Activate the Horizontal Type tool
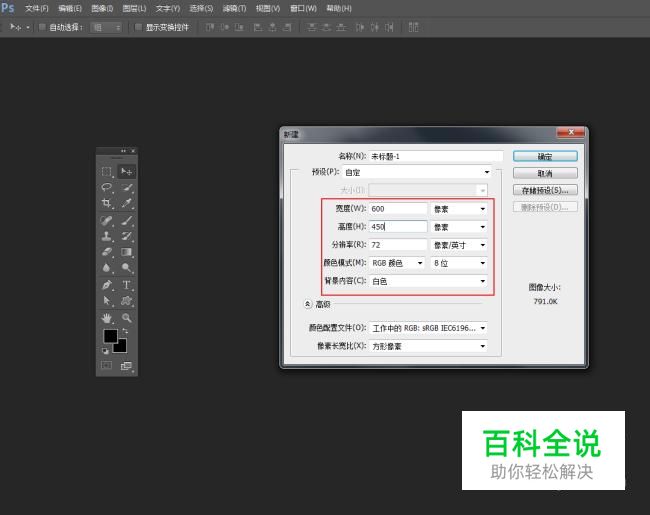Screen dimensions: 650x515 click(127, 284)
